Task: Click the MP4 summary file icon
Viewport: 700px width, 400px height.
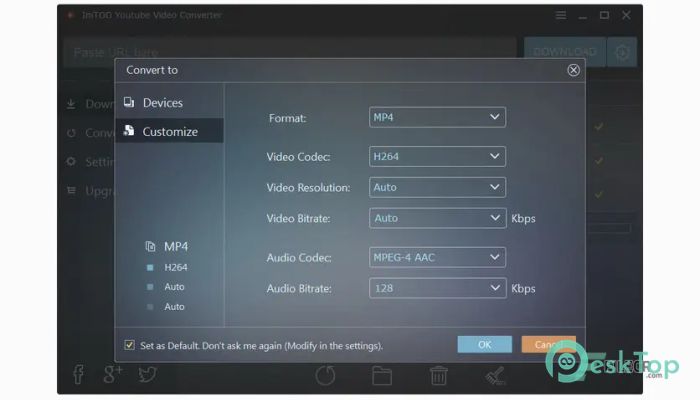Action: tap(150, 246)
